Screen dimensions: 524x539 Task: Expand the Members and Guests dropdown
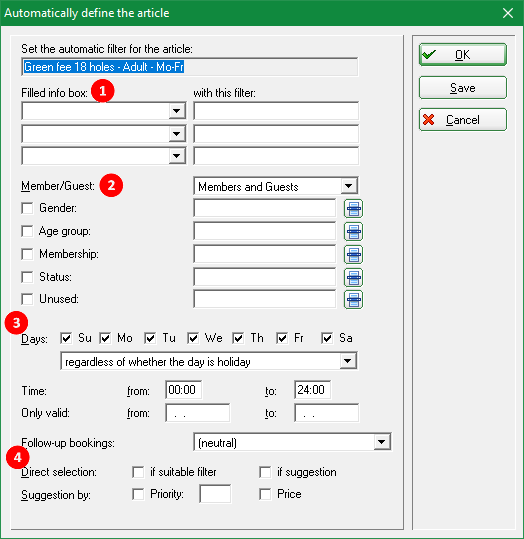click(x=349, y=186)
